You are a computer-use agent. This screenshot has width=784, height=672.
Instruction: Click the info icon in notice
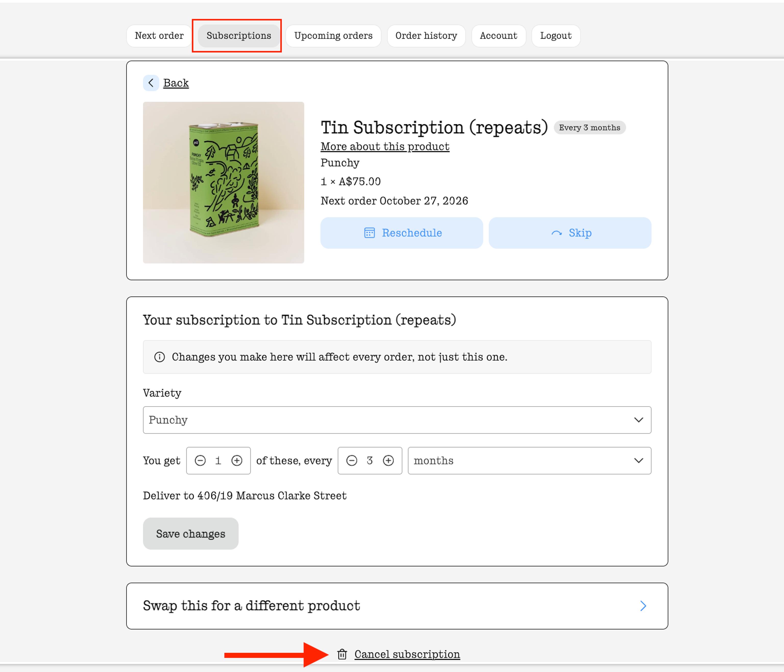pos(160,357)
